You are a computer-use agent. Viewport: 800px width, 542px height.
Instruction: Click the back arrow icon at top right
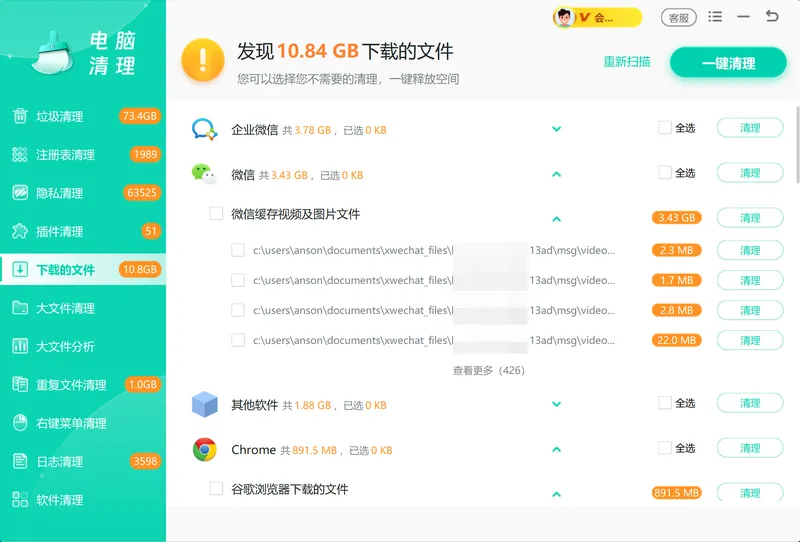coord(772,16)
